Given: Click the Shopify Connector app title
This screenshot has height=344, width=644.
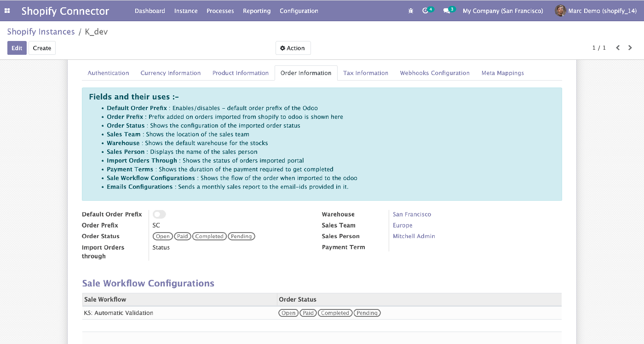Looking at the screenshot, I should 65,11.
